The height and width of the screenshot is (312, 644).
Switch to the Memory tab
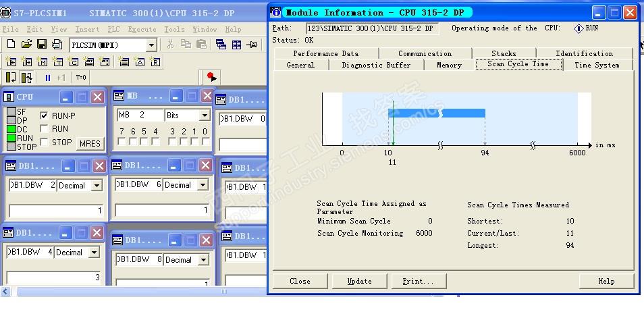pos(449,65)
